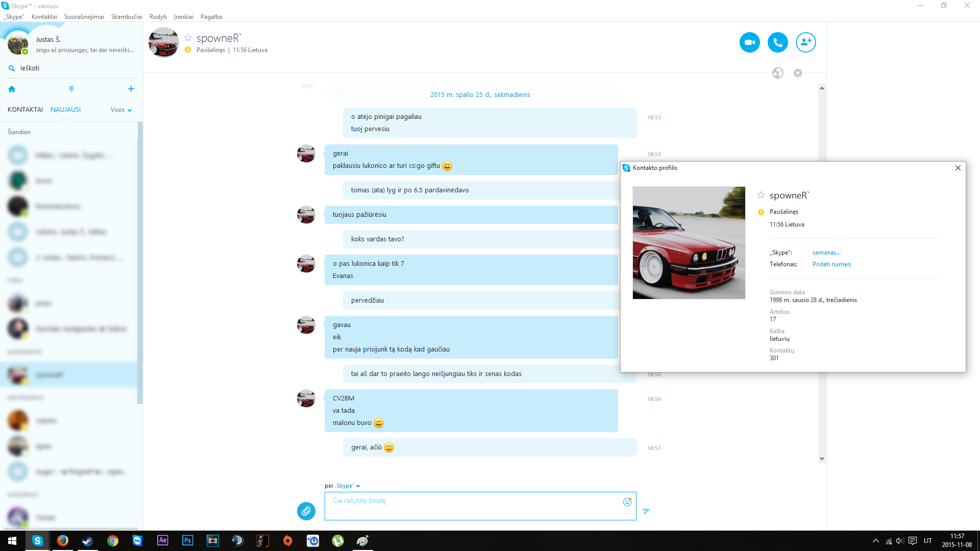Screen dimensions: 980x551
Task: Click the message 'pervedžiau'
Action: pyautogui.click(x=367, y=300)
